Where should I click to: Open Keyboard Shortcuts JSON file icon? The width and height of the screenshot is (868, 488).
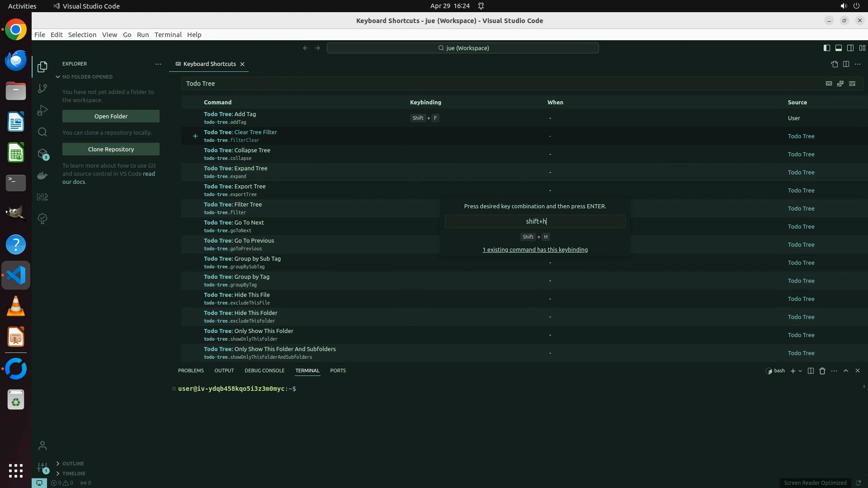coord(834,64)
